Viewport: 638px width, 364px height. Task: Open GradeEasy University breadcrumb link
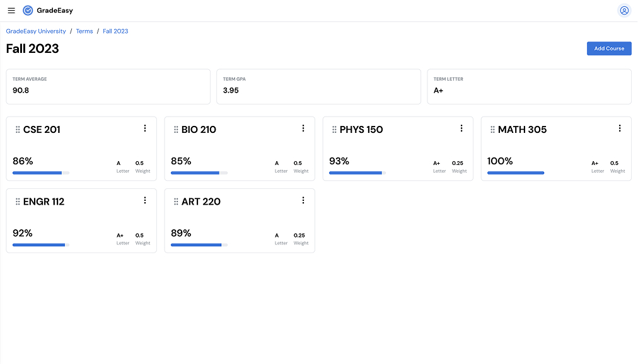pyautogui.click(x=36, y=31)
